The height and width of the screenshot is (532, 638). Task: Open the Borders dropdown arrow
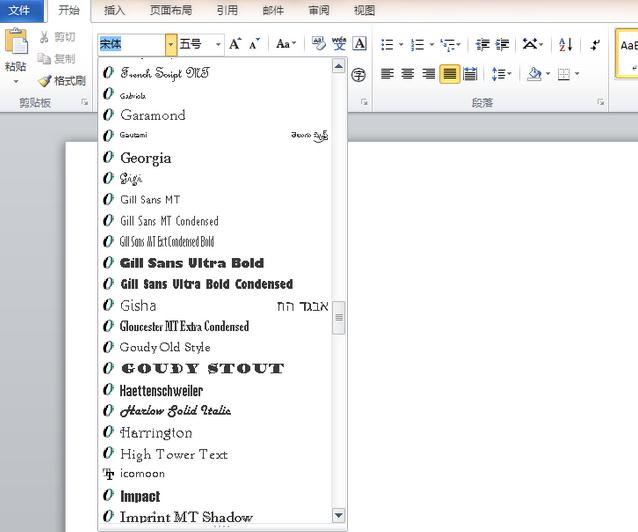(x=577, y=74)
